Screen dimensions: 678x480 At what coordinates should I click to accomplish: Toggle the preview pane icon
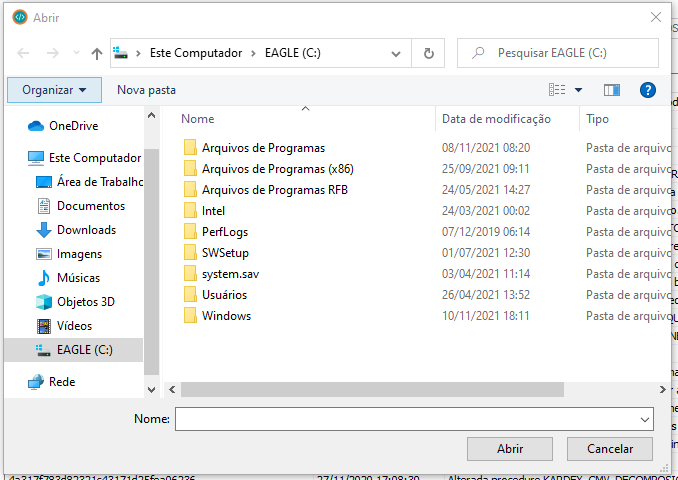click(612, 90)
